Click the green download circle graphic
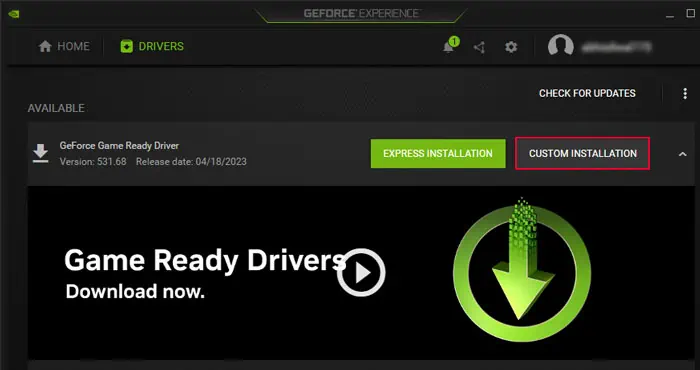Screen dimensions: 700x370 click(521, 269)
